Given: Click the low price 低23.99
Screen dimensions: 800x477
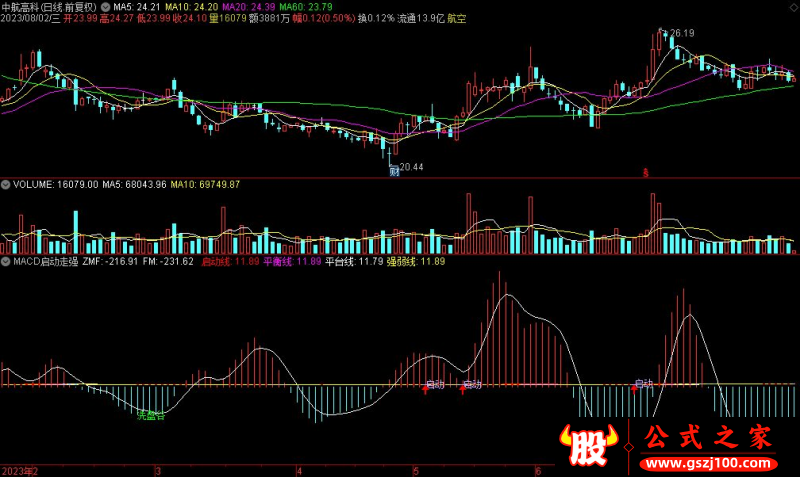Looking at the screenshot, I should pyautogui.click(x=154, y=18).
